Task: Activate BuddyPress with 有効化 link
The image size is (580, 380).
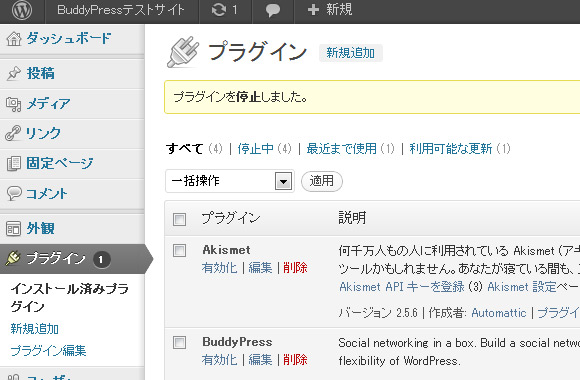Action: [220, 360]
